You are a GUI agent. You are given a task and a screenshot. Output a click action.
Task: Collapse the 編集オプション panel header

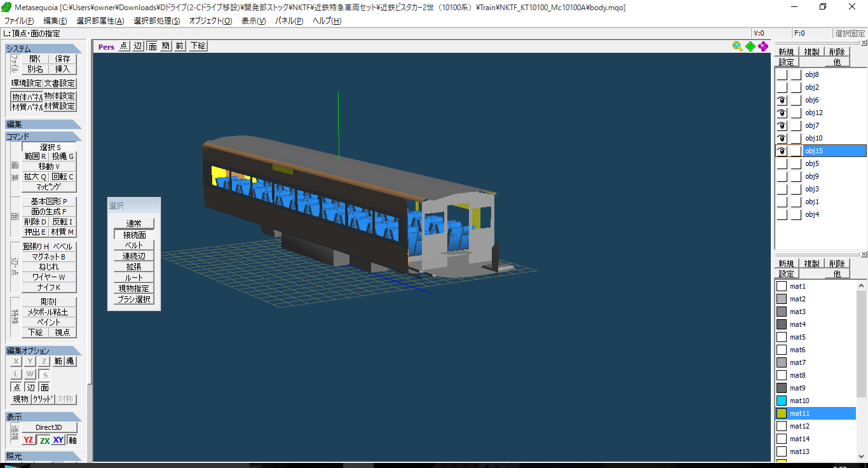tap(43, 351)
